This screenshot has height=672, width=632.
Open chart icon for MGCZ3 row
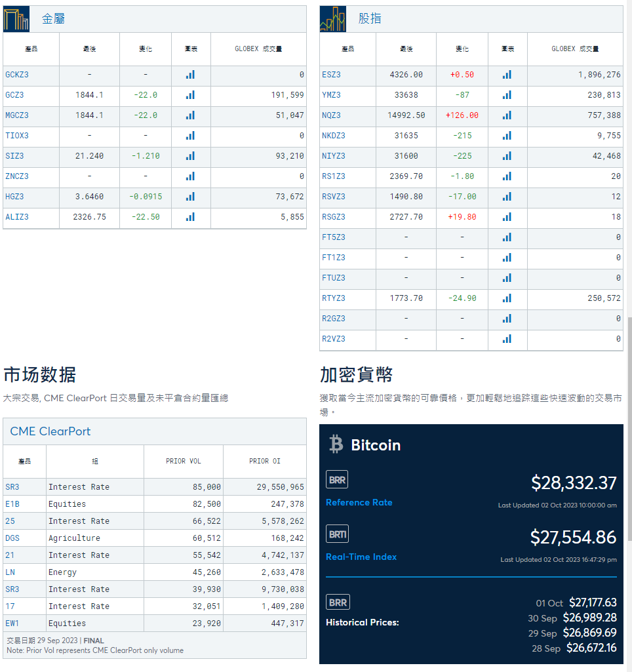190,115
